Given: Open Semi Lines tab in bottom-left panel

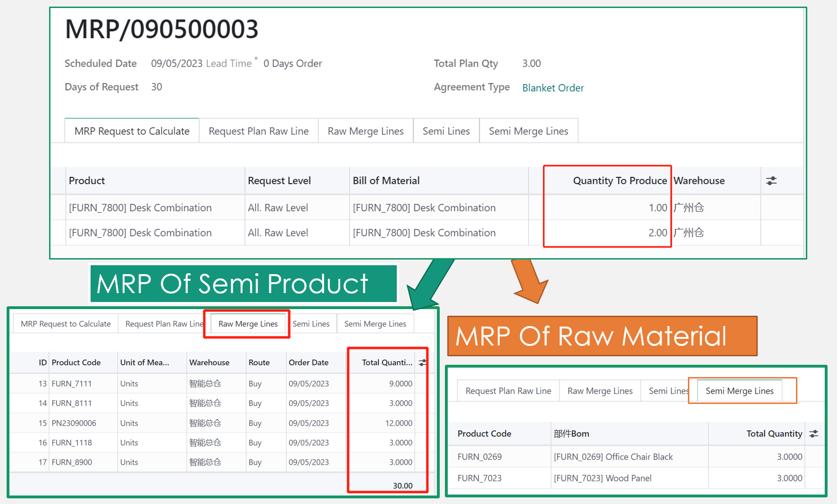Looking at the screenshot, I should (311, 324).
